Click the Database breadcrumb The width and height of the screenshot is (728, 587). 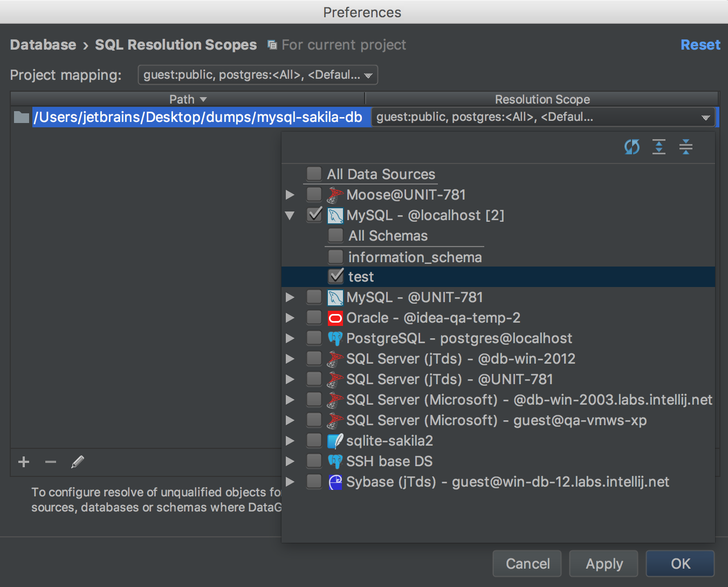[x=43, y=45]
